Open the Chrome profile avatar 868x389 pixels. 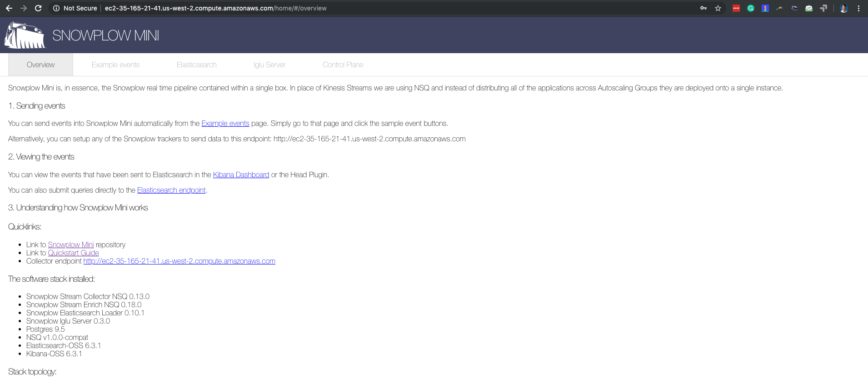click(844, 8)
